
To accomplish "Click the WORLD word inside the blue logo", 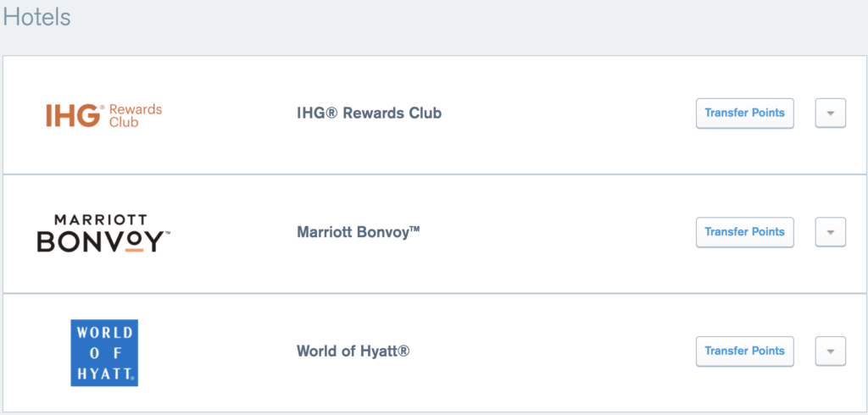I will [x=104, y=333].
